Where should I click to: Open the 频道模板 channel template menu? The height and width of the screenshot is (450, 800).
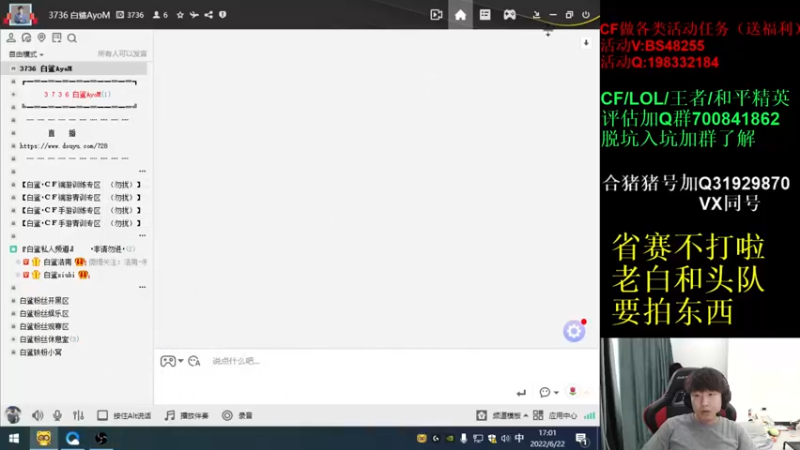click(503, 416)
